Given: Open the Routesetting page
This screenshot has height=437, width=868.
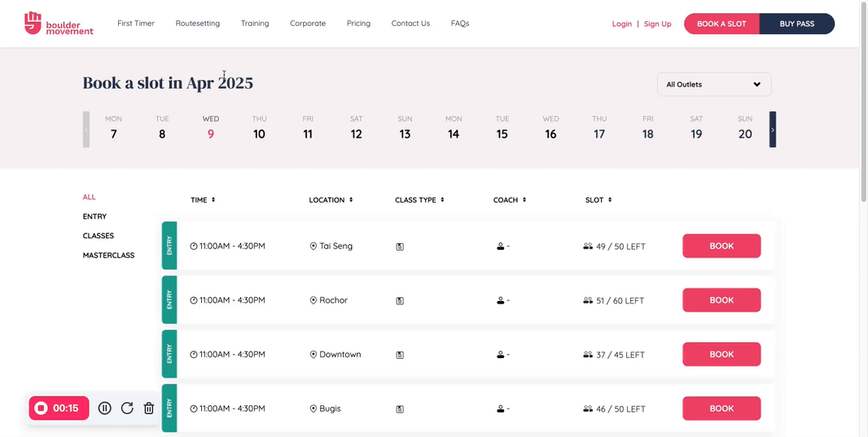Looking at the screenshot, I should point(198,24).
